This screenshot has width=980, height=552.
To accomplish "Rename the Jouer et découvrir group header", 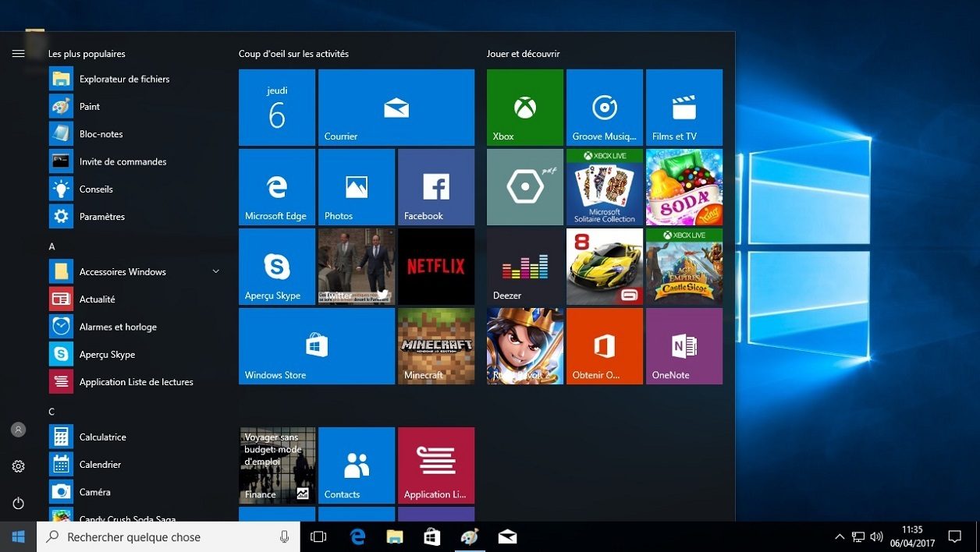I will pos(524,54).
